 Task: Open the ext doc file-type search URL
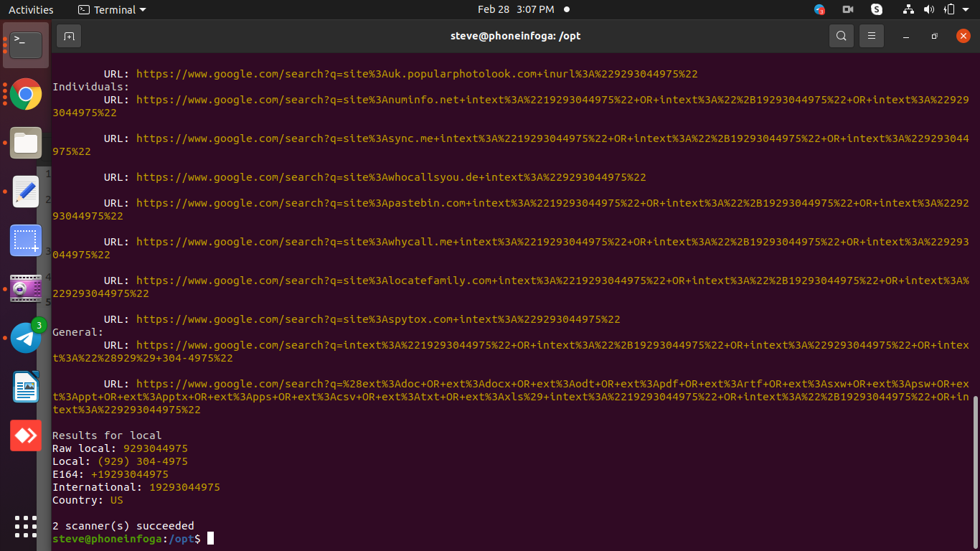coord(510,397)
